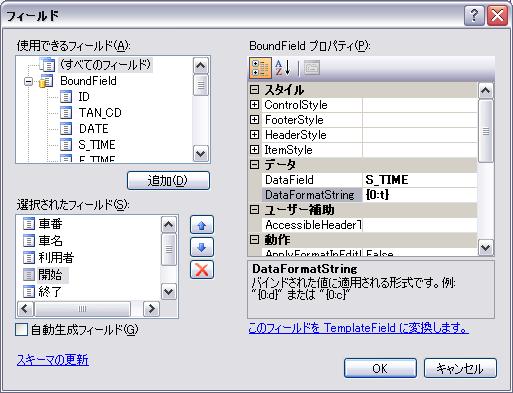This screenshot has height=393, width=513.
Task: Select the BoundField node
Action: coord(88,81)
